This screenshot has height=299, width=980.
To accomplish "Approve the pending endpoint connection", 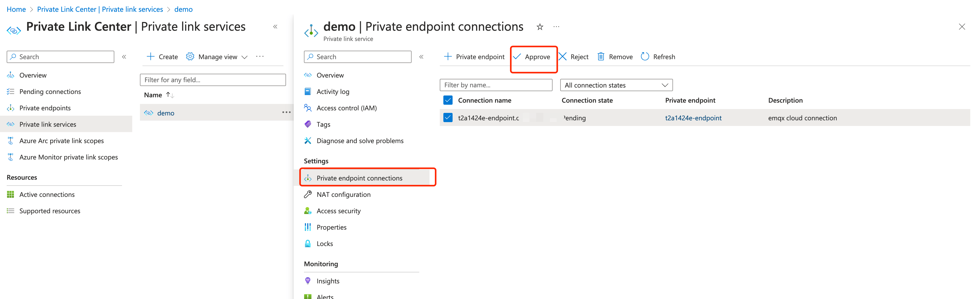I will (x=534, y=57).
